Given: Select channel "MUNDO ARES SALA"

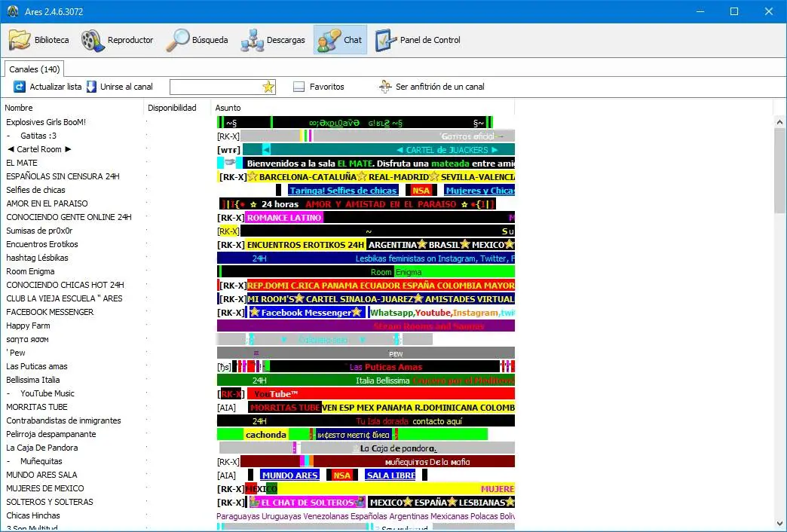Looking at the screenshot, I should (41, 474).
